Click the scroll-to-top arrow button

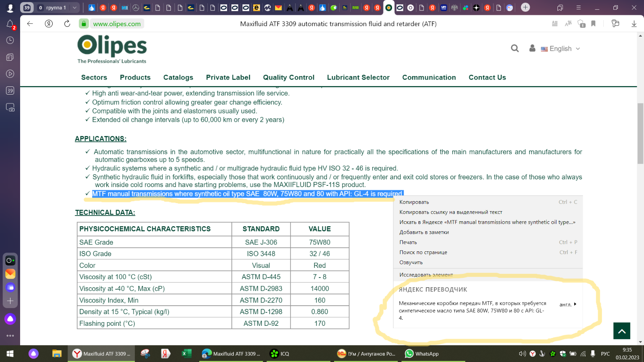[621, 331]
